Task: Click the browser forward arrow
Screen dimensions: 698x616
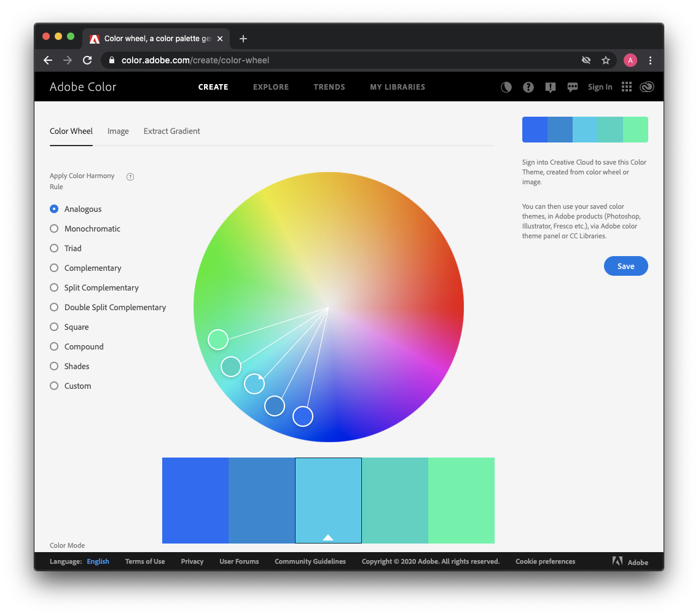Action: pyautogui.click(x=68, y=61)
